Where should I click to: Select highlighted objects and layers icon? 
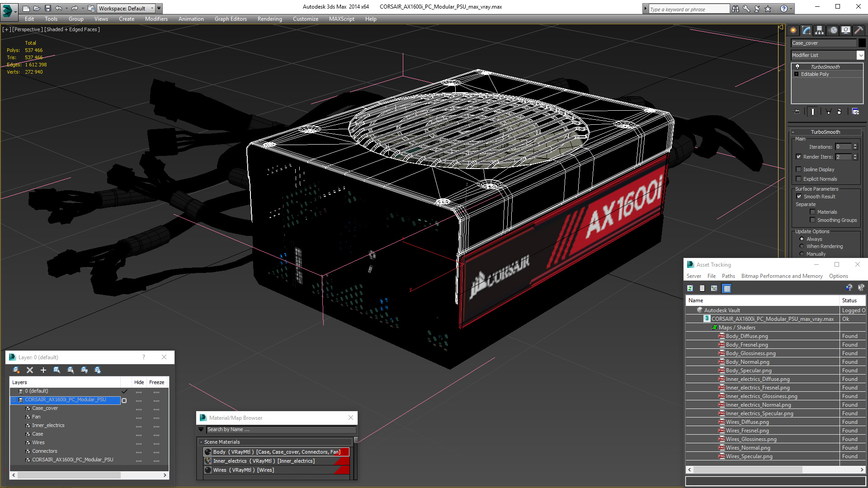pyautogui.click(x=57, y=370)
